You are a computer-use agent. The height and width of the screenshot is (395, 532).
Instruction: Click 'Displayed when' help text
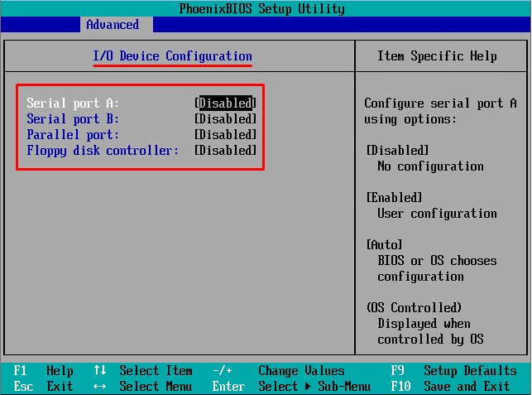click(424, 324)
